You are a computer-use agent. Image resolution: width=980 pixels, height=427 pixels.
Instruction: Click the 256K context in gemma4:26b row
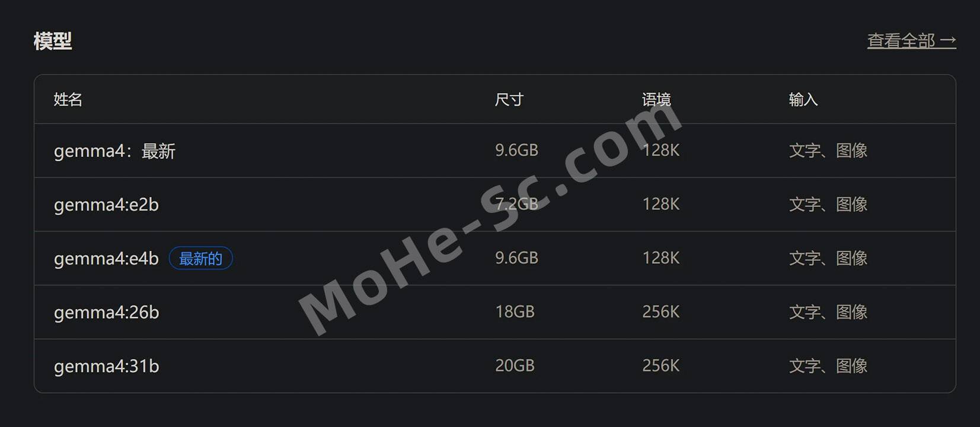click(661, 312)
